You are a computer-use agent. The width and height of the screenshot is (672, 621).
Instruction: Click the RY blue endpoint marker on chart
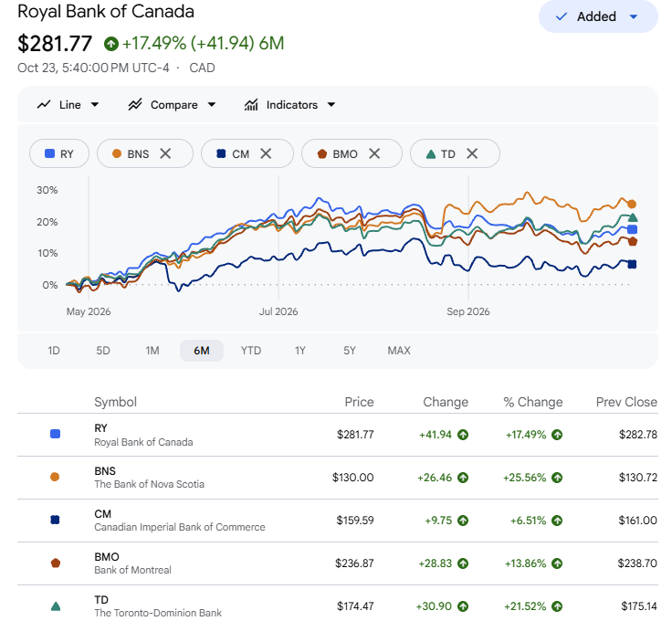coord(632,230)
